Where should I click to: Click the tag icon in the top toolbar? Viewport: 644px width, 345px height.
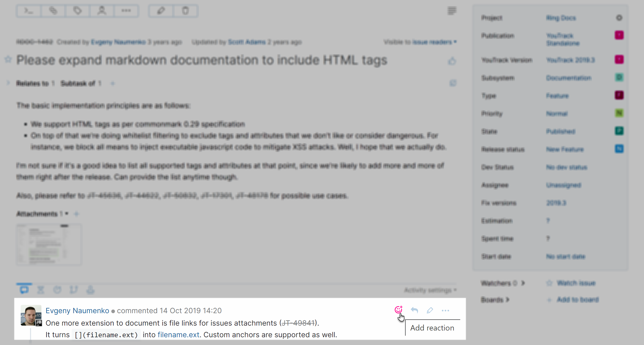click(77, 11)
